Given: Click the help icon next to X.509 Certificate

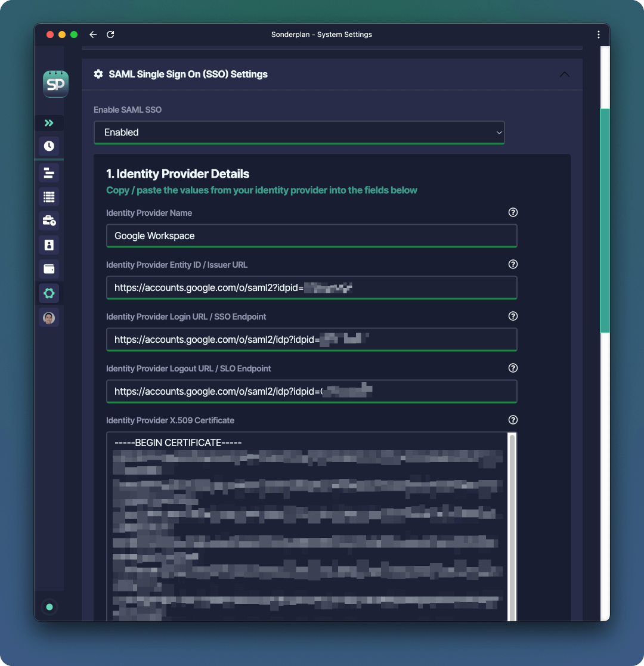Looking at the screenshot, I should 513,420.
